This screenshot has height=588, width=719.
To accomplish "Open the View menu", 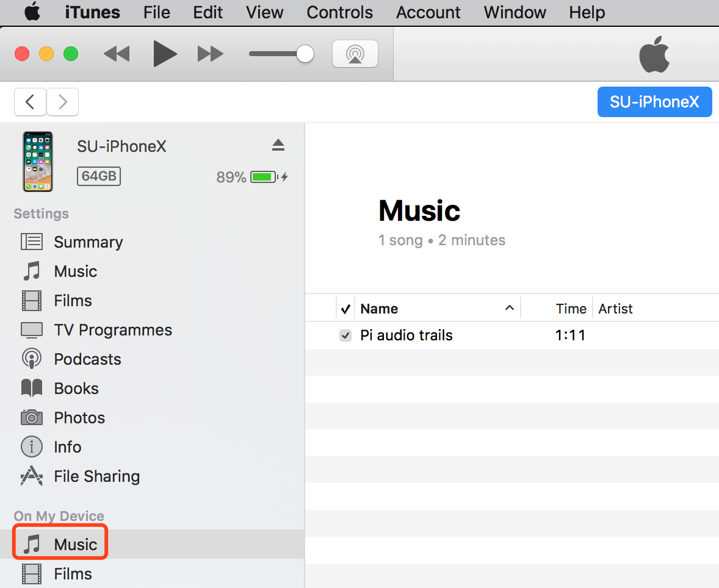I will [x=264, y=12].
